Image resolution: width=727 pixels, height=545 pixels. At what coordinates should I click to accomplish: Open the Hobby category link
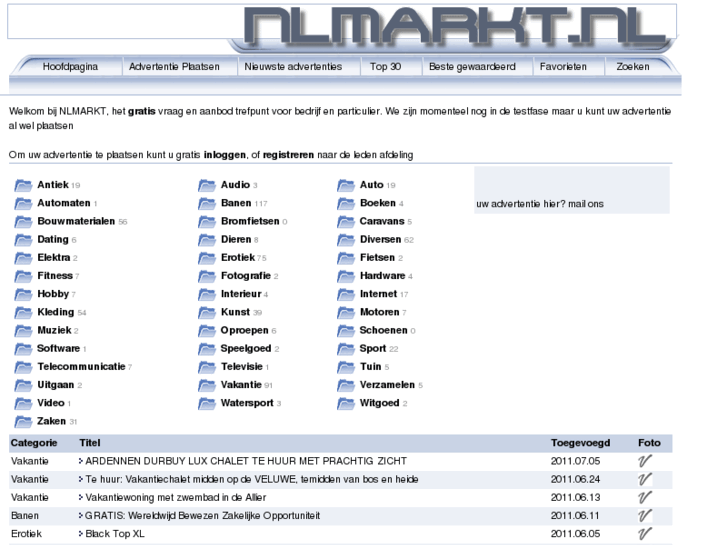coord(53,294)
